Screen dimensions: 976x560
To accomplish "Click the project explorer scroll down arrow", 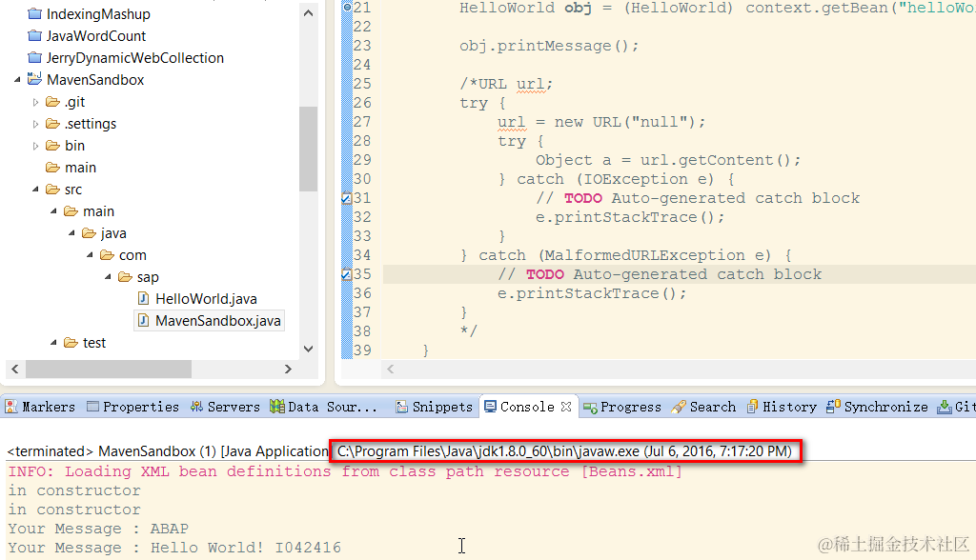I will pyautogui.click(x=308, y=350).
